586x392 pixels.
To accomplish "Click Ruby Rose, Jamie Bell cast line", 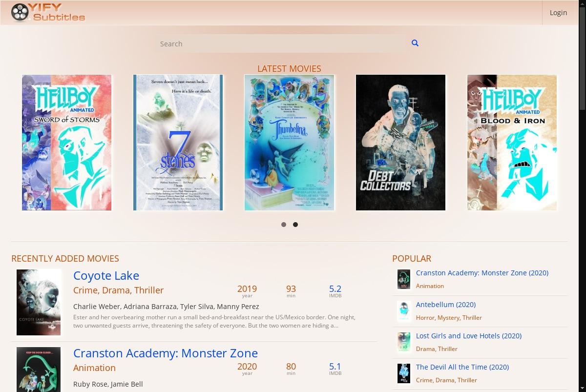I will coord(108,384).
